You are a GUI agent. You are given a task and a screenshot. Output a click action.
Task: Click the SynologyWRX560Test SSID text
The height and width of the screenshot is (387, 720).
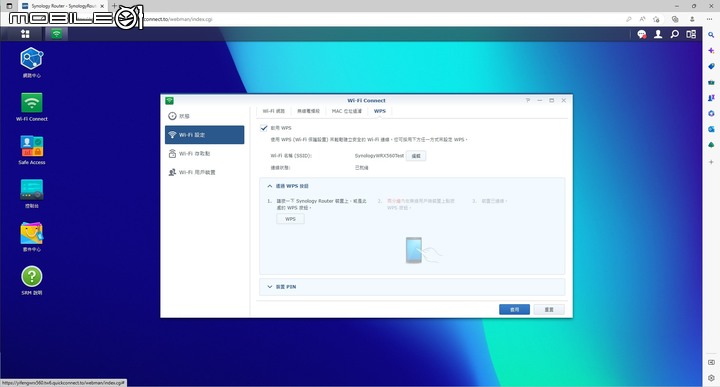tap(379, 156)
